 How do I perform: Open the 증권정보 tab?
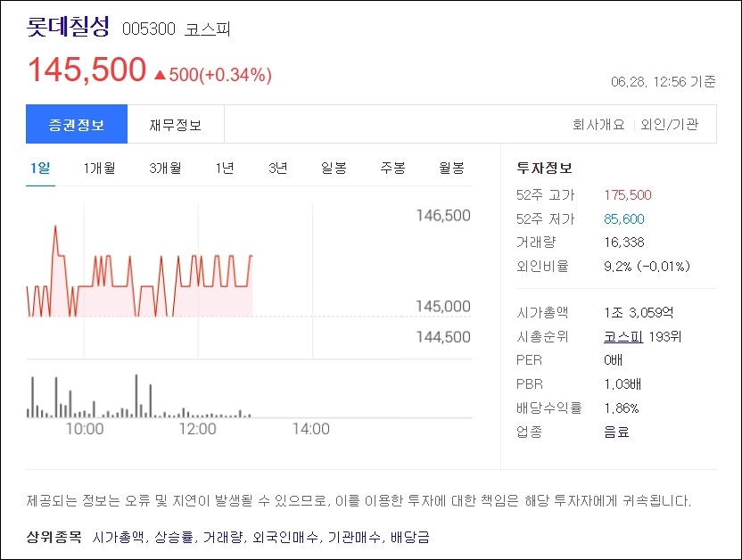click(77, 124)
